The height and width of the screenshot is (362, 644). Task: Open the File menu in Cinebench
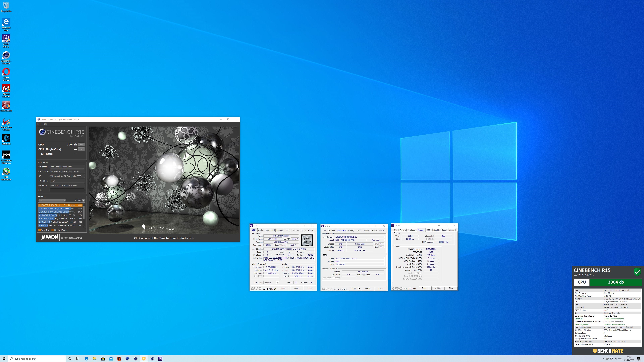[x=39, y=124]
